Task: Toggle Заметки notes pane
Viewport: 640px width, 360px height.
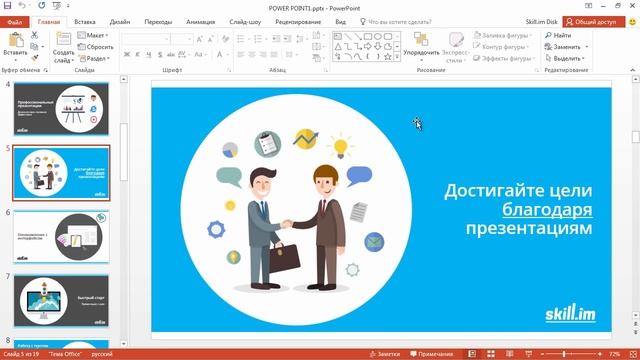Action: point(384,354)
